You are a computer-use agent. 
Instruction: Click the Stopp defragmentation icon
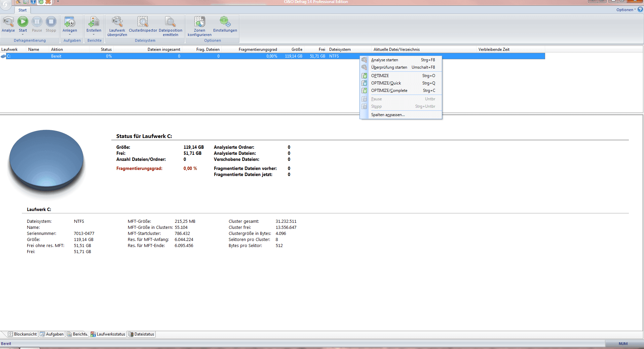pos(51,22)
